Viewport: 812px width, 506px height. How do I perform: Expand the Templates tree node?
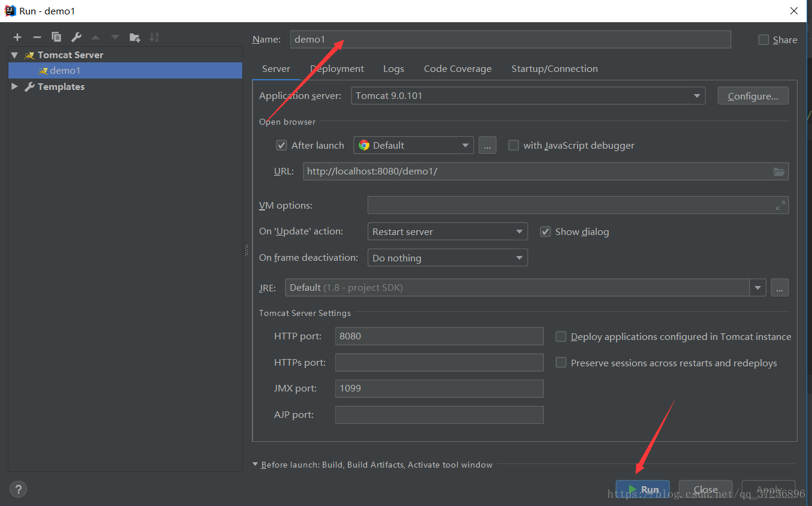14,87
